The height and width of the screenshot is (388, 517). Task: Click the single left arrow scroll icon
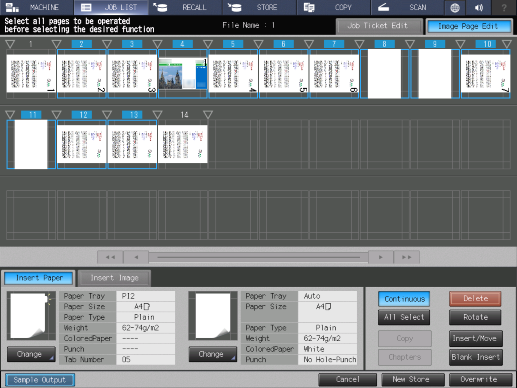(x=136, y=257)
